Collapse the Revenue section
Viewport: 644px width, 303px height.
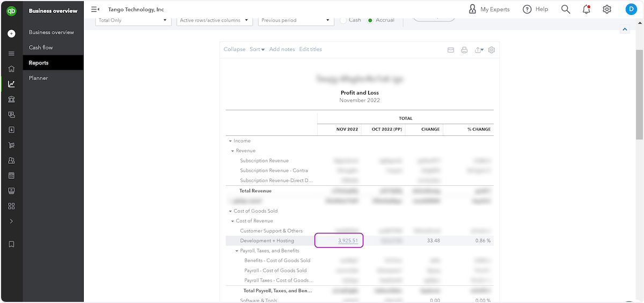coord(232,151)
